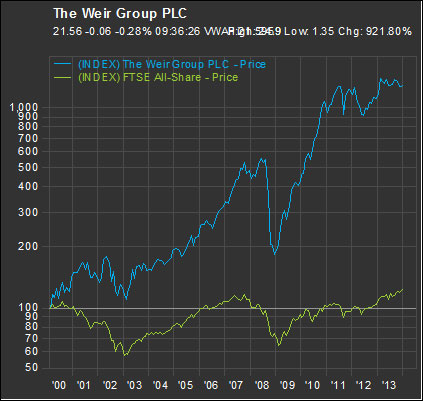423x401 pixels.
Task: Click the '02 x-axis year label
Action: [110, 386]
